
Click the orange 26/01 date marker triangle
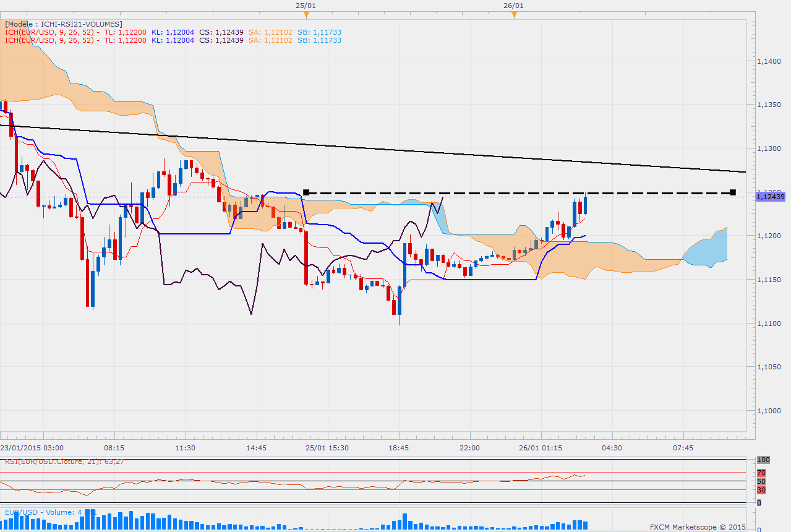tap(513, 15)
